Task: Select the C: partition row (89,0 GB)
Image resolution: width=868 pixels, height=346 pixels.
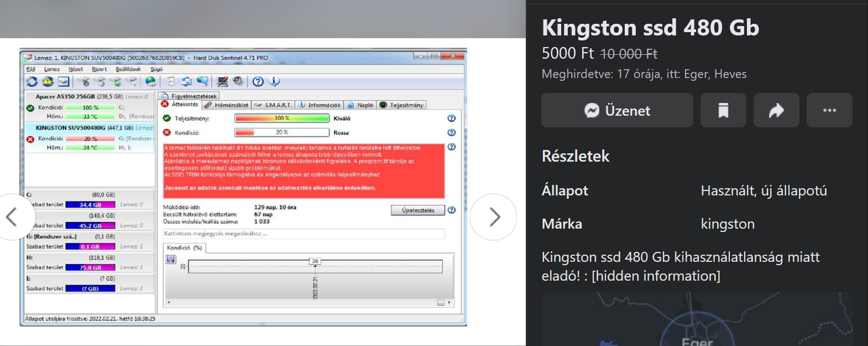Action: 90,200
